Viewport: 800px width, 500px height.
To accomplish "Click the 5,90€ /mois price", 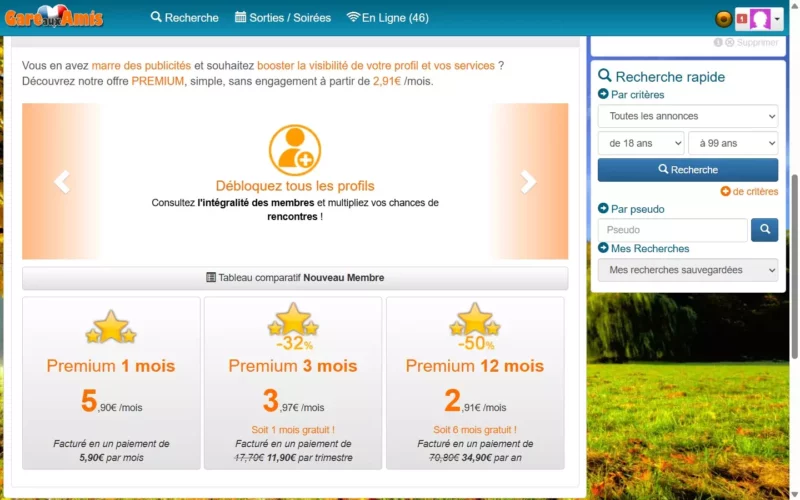I will [111, 401].
